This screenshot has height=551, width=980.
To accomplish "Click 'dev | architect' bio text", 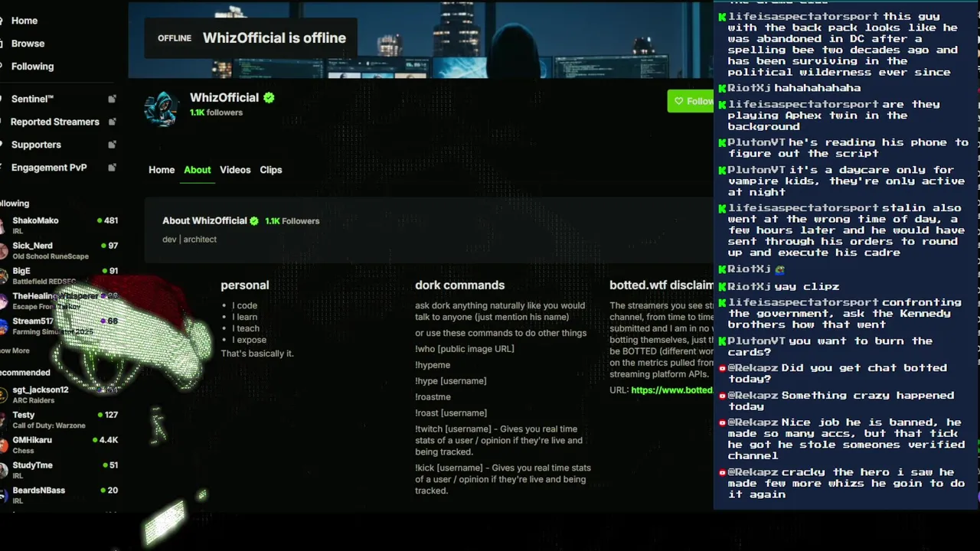I will click(189, 240).
